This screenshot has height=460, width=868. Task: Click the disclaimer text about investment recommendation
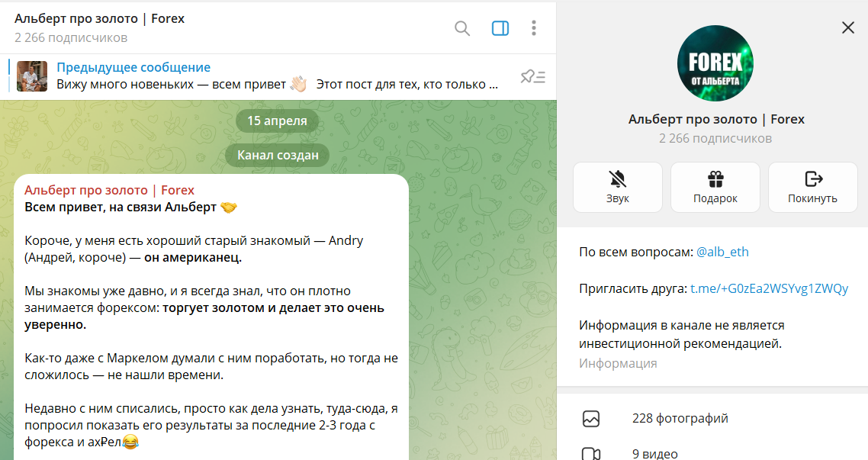click(681, 334)
